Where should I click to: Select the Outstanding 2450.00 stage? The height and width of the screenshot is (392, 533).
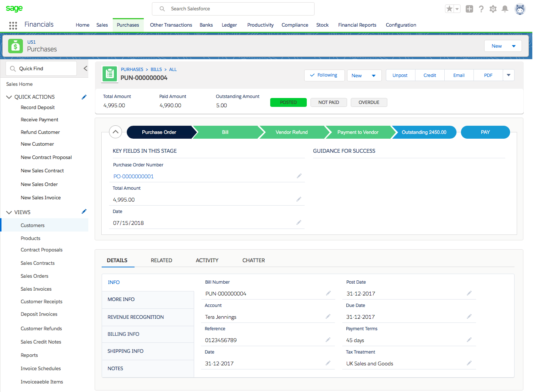click(x=424, y=132)
